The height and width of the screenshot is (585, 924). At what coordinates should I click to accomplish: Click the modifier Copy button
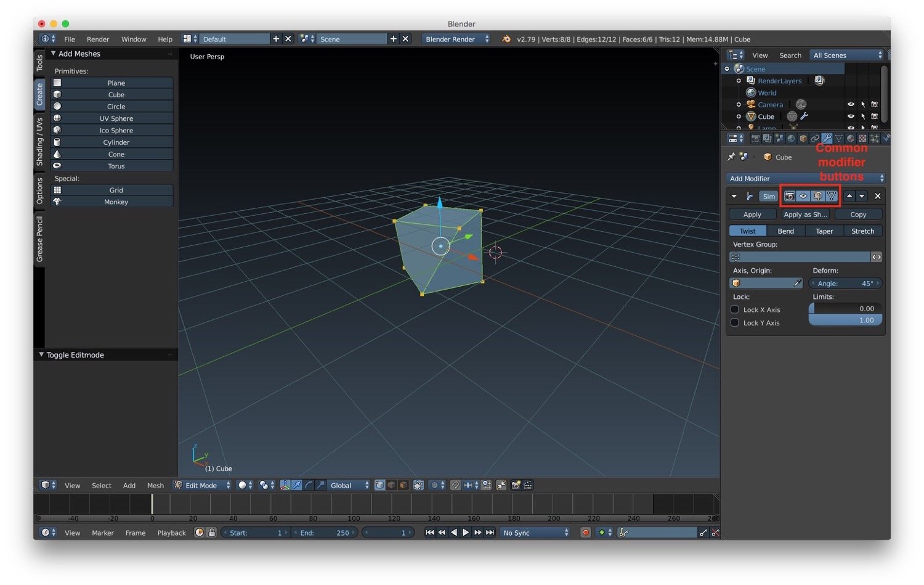pyautogui.click(x=858, y=214)
